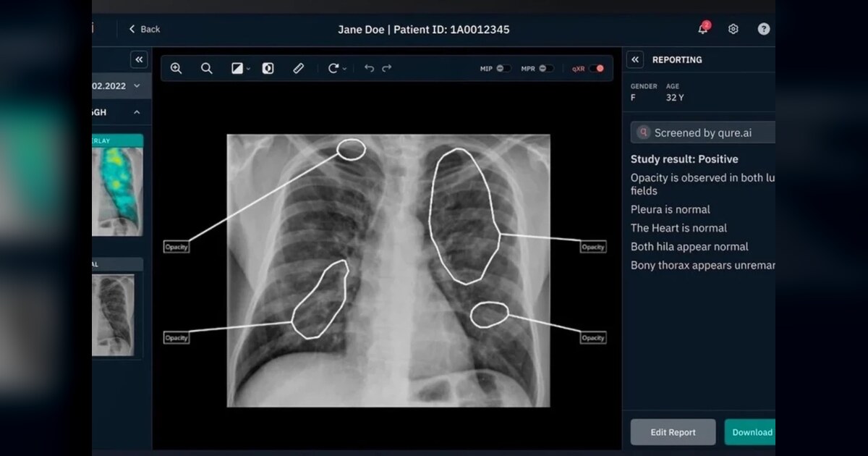Click Edit Report button
Screen dimensions: 868x456
673,432
